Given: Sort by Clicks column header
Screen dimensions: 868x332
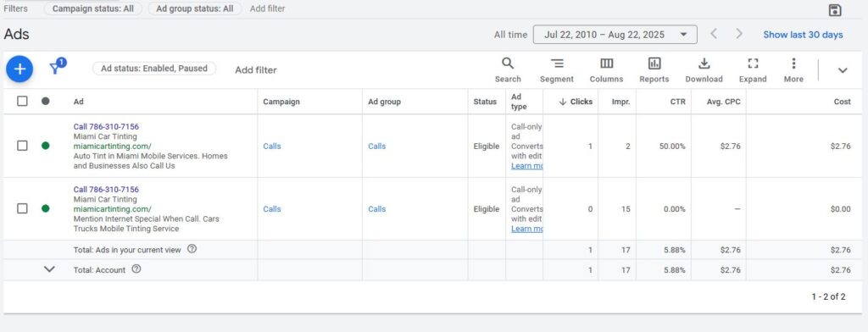Looking at the screenshot, I should [576, 102].
